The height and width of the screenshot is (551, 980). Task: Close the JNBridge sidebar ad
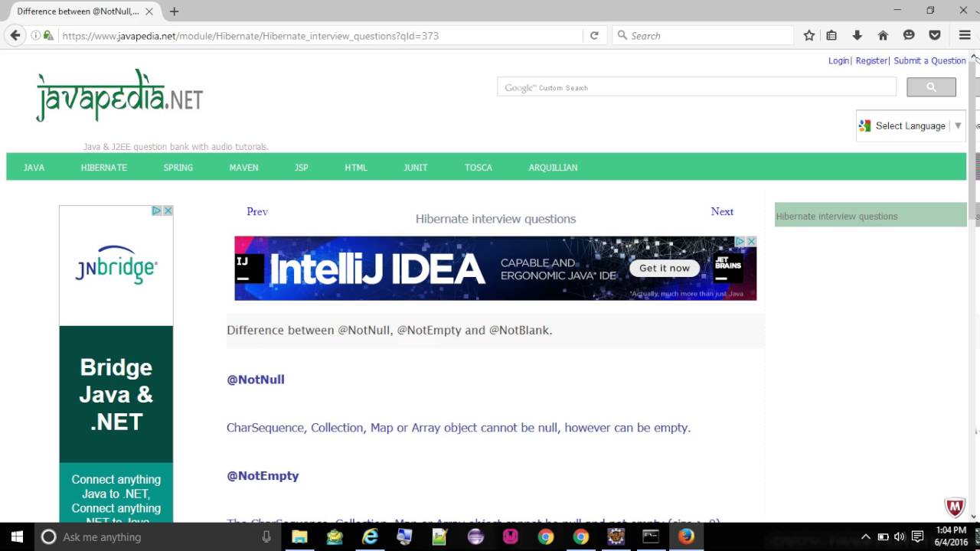(168, 210)
